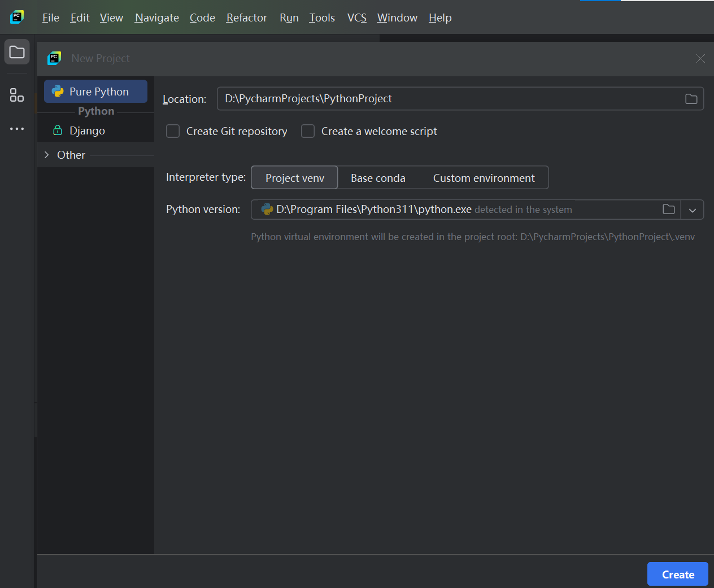This screenshot has height=588, width=714.
Task: Select Project venv interpreter type
Action: point(294,178)
